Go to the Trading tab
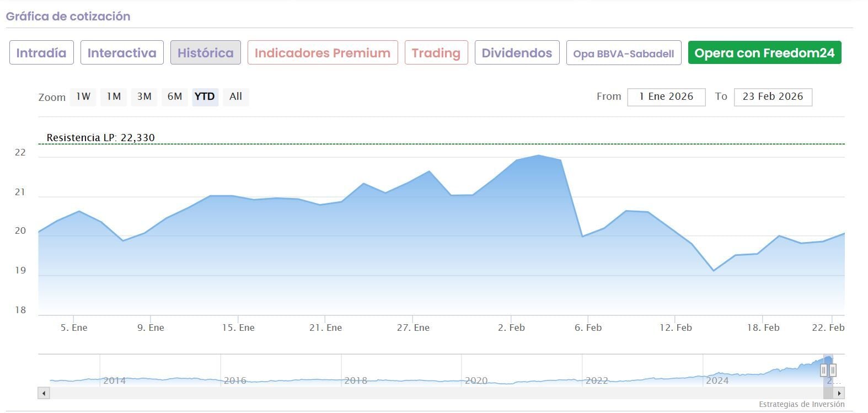 (436, 53)
